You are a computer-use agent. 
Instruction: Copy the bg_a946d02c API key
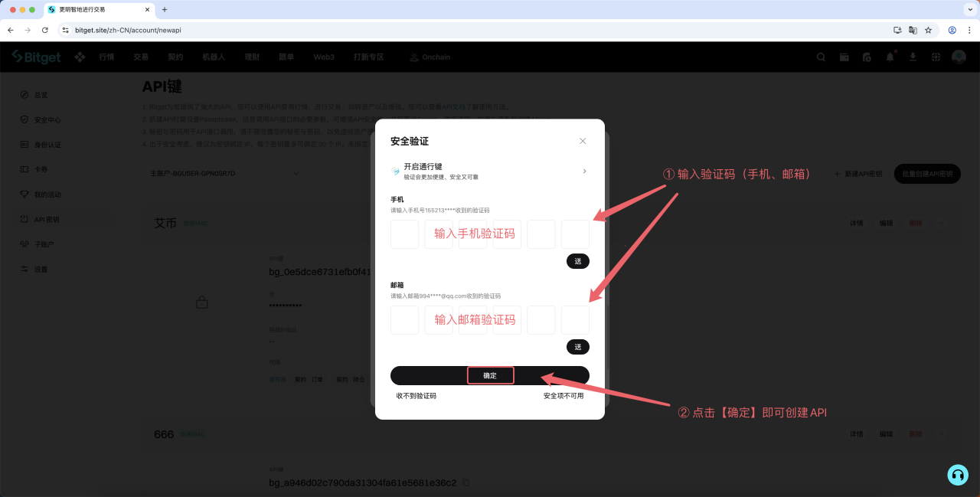465,483
